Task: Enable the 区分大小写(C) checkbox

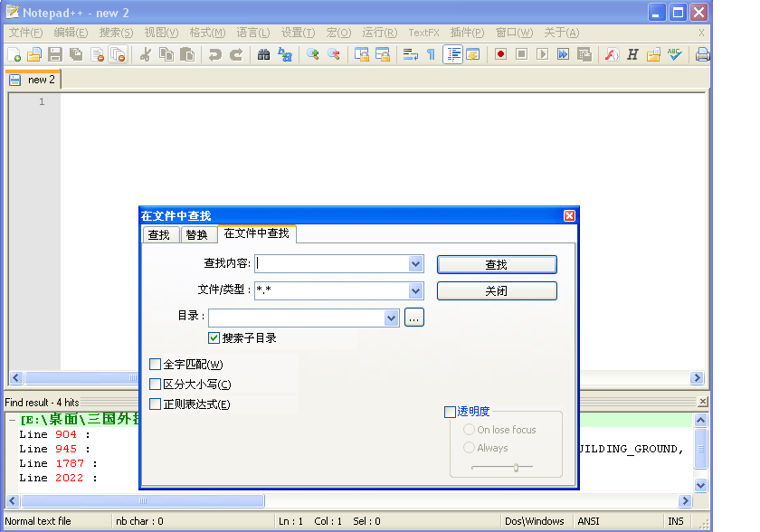Action: [155, 385]
